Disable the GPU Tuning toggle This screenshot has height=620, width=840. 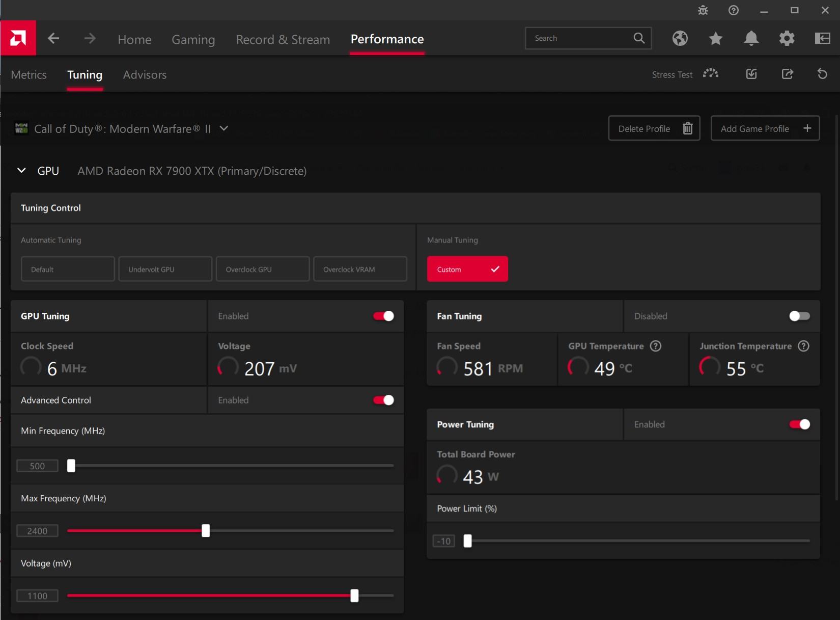point(383,316)
